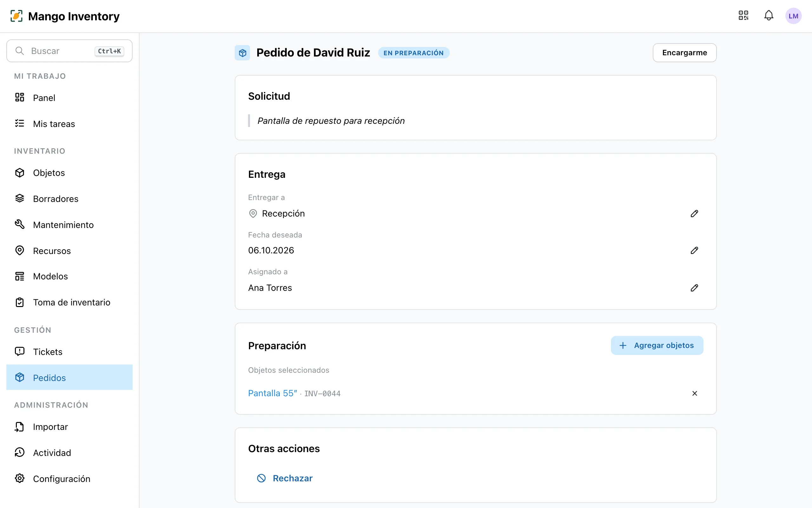Click the Rechazar action
Screen dimensions: 812x508
(x=285, y=478)
